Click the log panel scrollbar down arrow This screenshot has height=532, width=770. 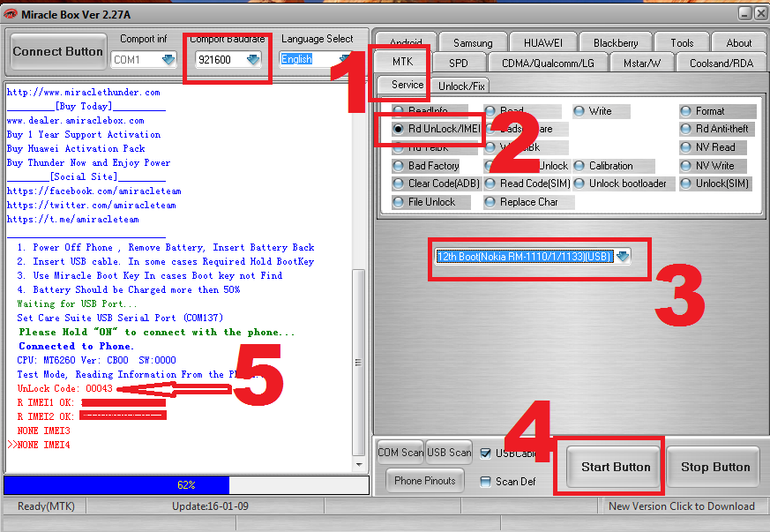359,464
